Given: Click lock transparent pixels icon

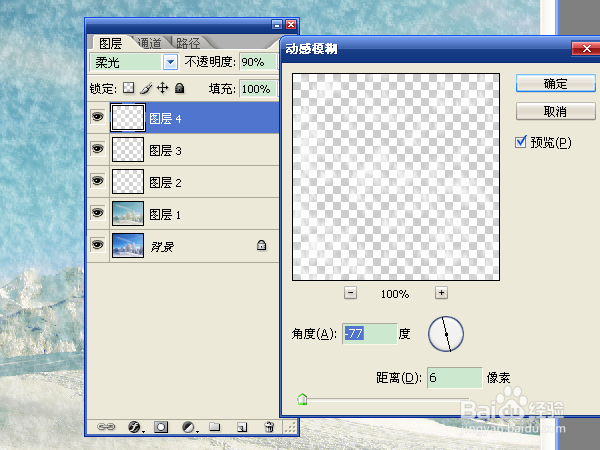Looking at the screenshot, I should (x=129, y=88).
